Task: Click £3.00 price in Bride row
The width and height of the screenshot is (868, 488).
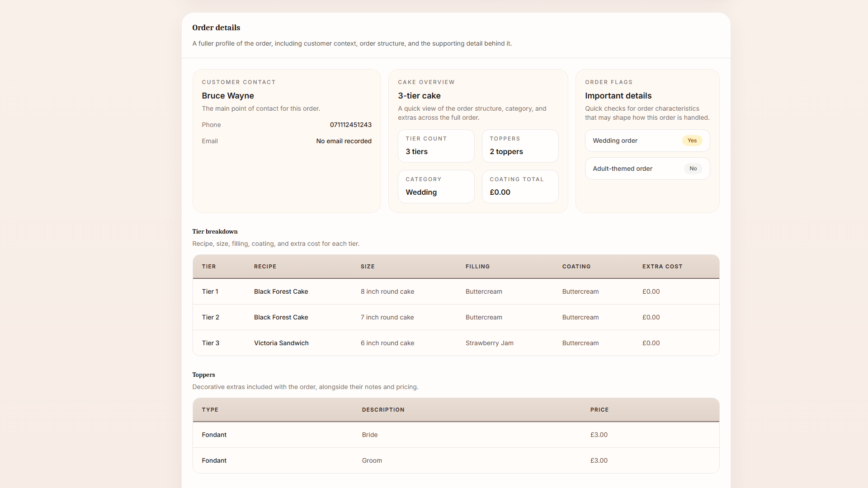Action: coord(599,435)
